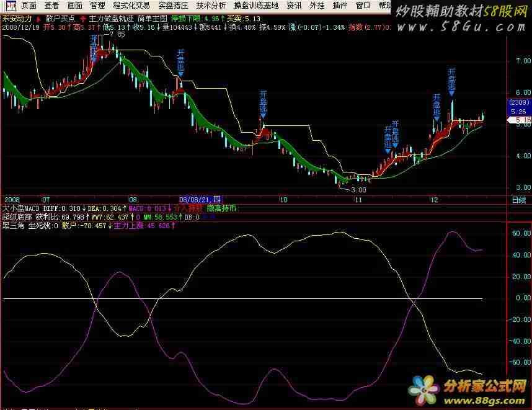
Task: Click the green 撤离持币 label
Action: 221,208
